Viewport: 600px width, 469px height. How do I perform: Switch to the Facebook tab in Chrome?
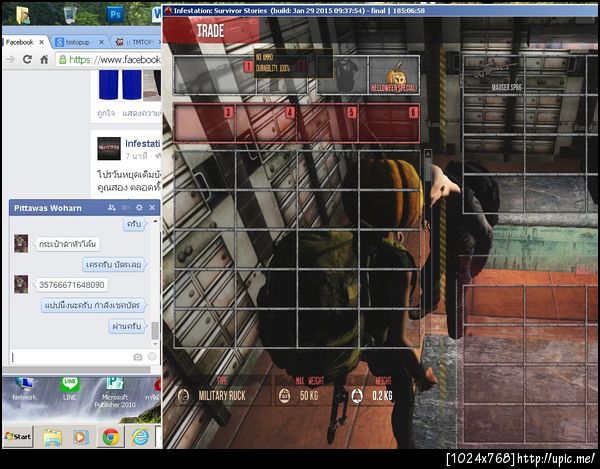(19, 42)
